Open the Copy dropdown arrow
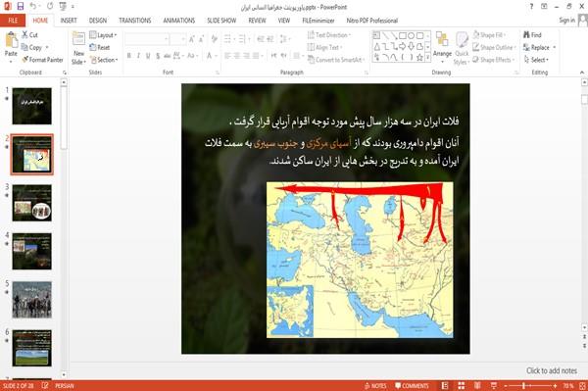The height and width of the screenshot is (391, 588). coord(47,47)
